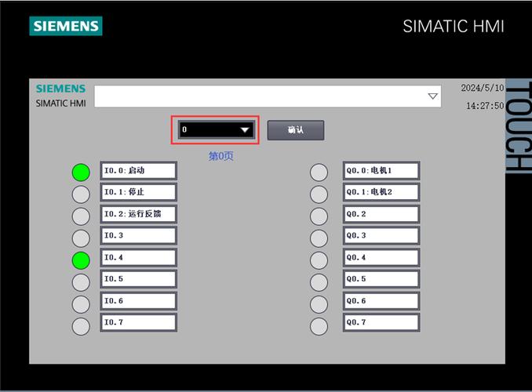This screenshot has height=392, width=532.
Task: Select the I0.7 label field
Action: [x=138, y=322]
